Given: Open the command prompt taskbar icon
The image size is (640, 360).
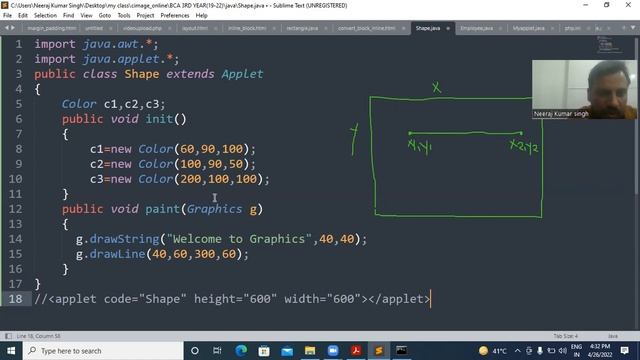Looking at the screenshot, I should [402, 351].
